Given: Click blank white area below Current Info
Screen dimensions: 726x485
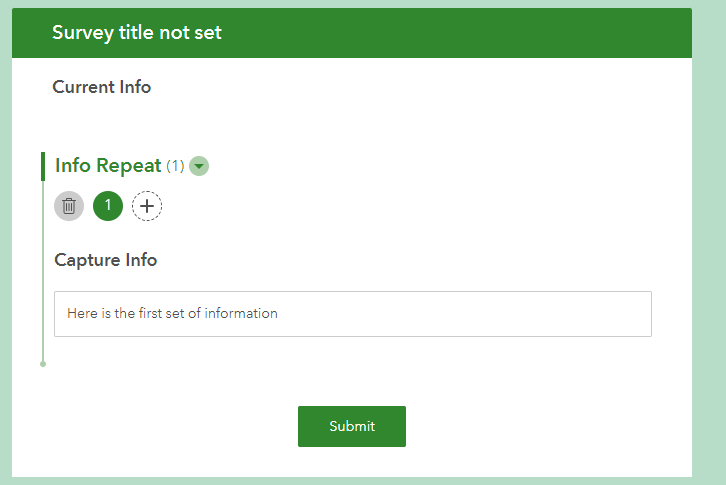Looking at the screenshot, I should 350,120.
